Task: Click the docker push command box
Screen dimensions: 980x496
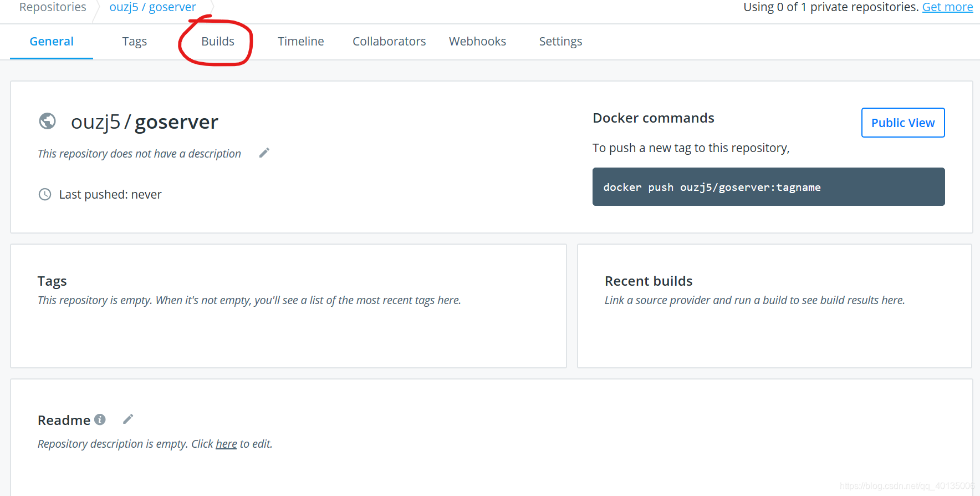Action: click(768, 187)
